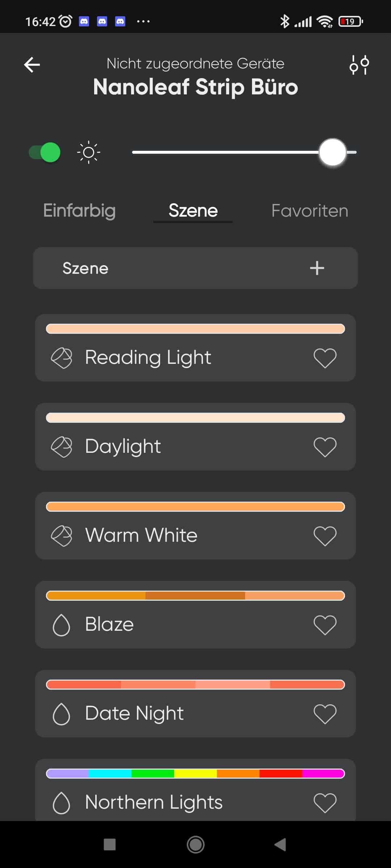Click the brightness slider handle
The width and height of the screenshot is (391, 868).
tap(332, 152)
